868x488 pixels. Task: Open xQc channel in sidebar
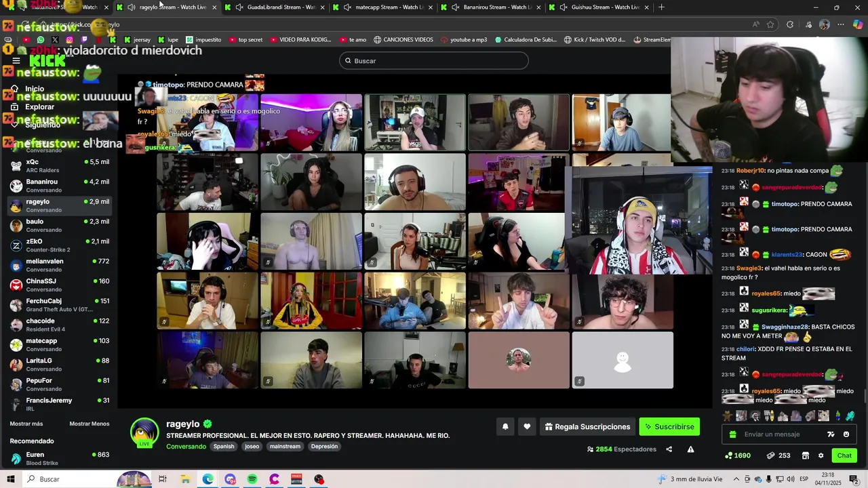(60, 166)
